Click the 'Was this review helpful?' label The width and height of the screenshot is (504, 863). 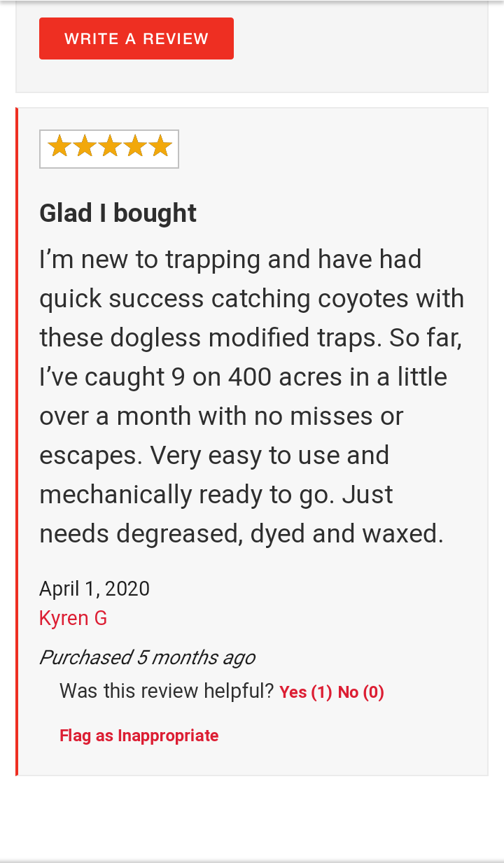167,692
